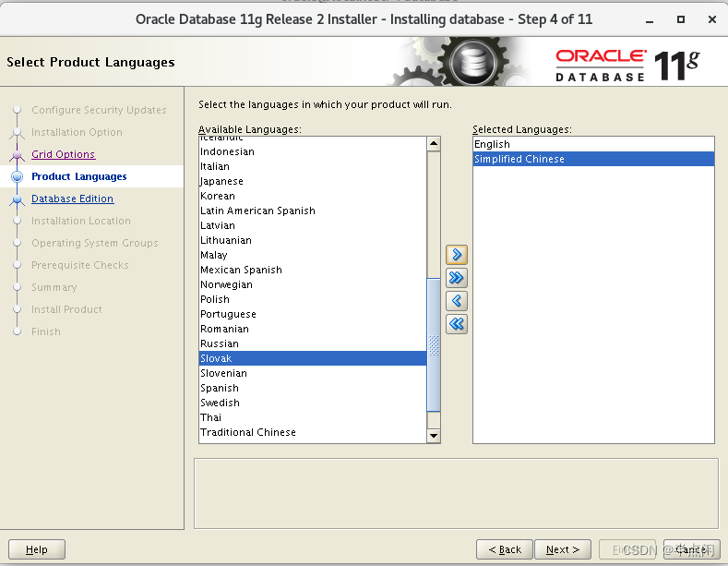Click the scrollbar up arrow in Available Languages
The height and width of the screenshot is (566, 728).
pos(434,144)
